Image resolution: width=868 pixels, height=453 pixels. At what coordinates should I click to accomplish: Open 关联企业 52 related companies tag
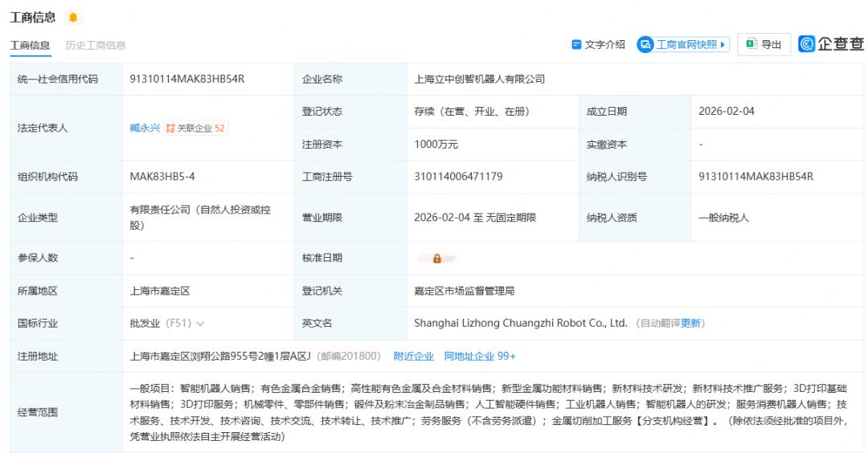click(x=195, y=128)
